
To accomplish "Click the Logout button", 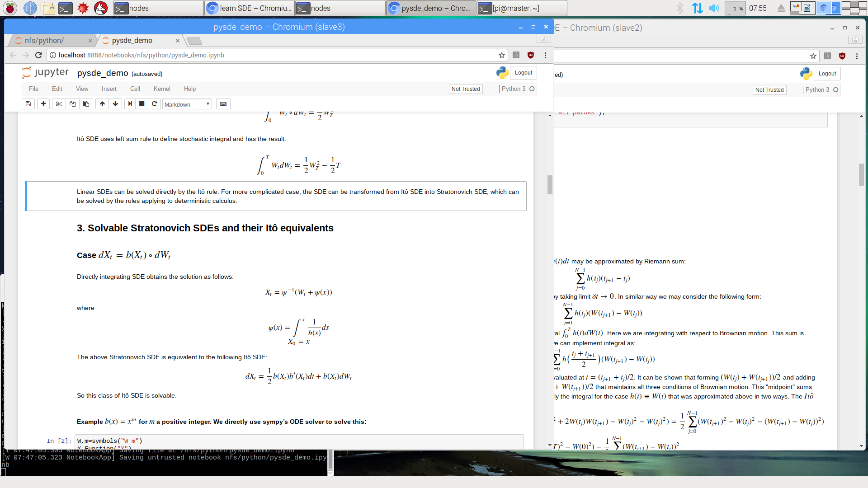I will click(x=523, y=73).
